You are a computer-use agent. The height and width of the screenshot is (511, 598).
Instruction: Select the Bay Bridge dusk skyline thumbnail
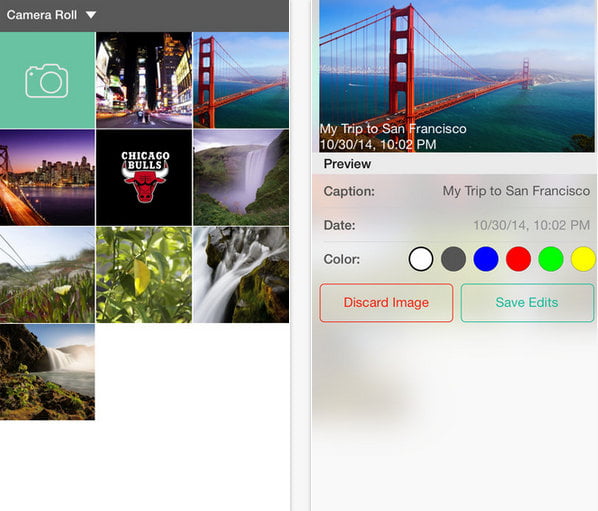[47, 177]
